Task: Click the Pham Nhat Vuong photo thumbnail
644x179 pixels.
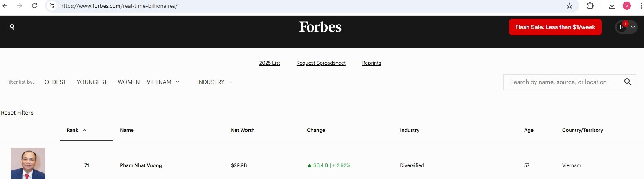Action: pyautogui.click(x=28, y=164)
